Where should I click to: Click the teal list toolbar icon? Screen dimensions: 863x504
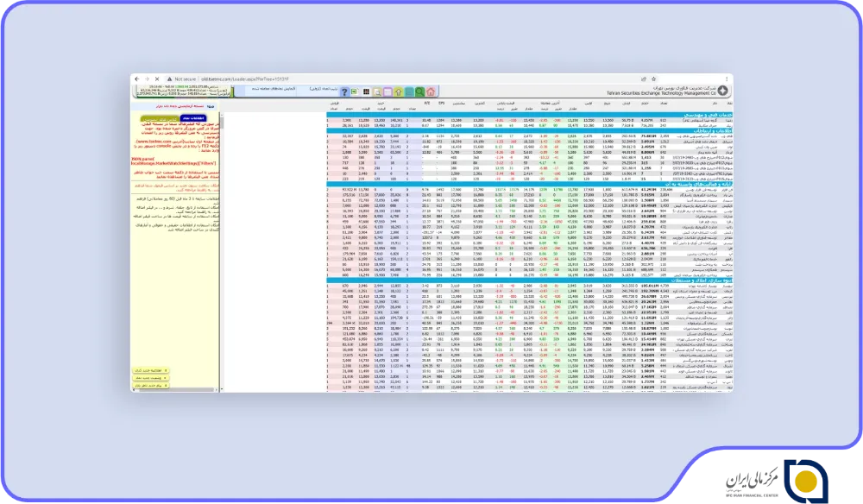tap(409, 91)
